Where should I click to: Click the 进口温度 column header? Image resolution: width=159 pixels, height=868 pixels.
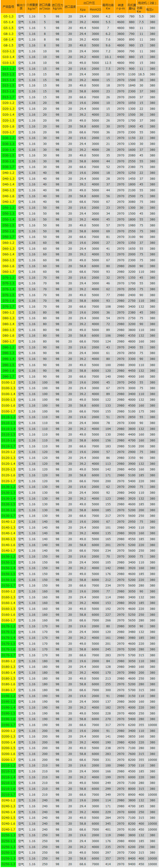click(70, 7)
